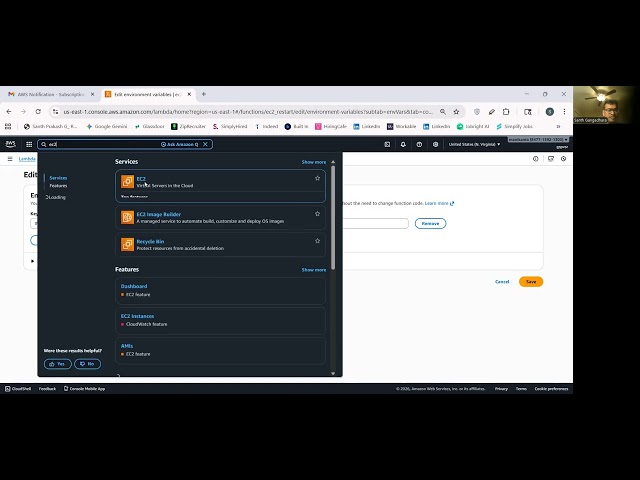This screenshot has height=480, width=640.
Task: Open CloudShell from the footer
Action: click(x=18, y=389)
